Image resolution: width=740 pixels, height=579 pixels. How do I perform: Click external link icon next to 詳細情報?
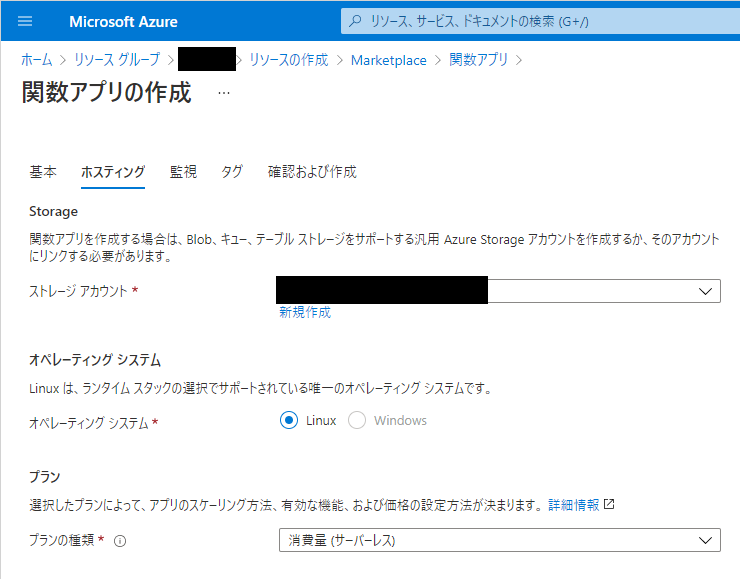point(609,504)
